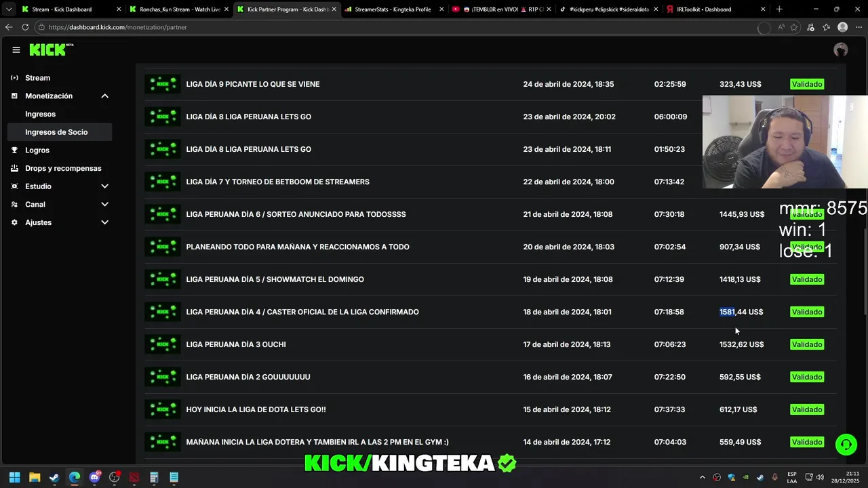Click the Kick logo in header
Viewport: 868px width, 488px height.
tap(51, 49)
